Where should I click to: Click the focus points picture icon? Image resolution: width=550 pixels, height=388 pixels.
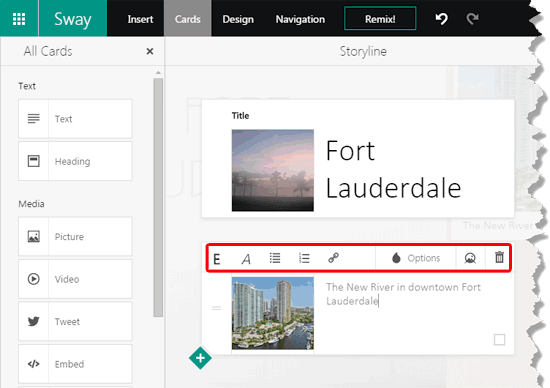click(470, 258)
